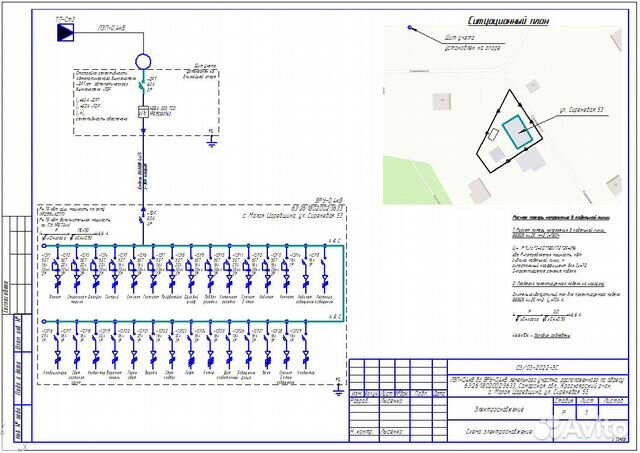This screenshot has height=453, width=640.
Task: Select the PE ground symbol in metering cabinet
Action: click(x=209, y=139)
